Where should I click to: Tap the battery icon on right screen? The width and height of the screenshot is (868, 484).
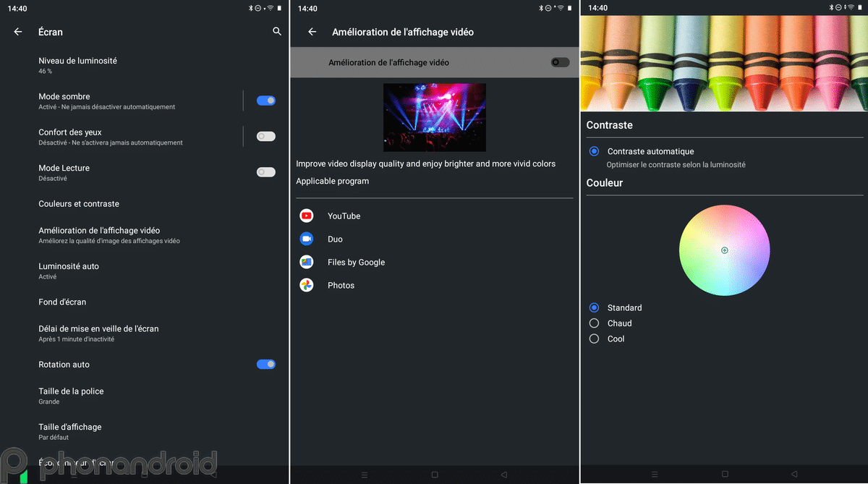coord(859,8)
